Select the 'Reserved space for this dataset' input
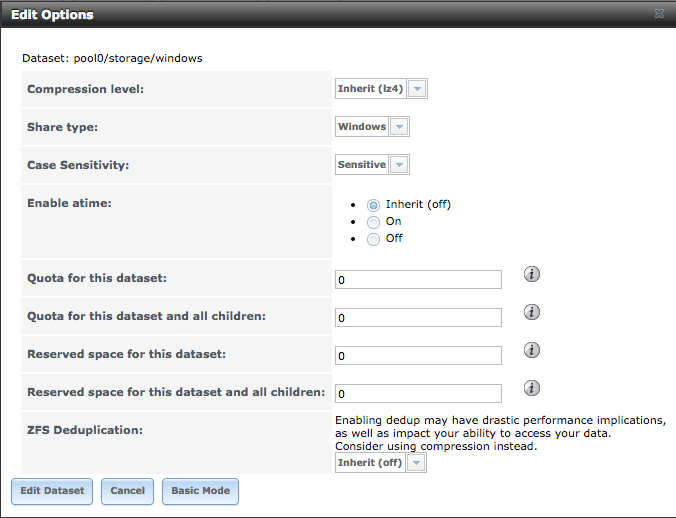This screenshot has width=676, height=518. (x=418, y=356)
